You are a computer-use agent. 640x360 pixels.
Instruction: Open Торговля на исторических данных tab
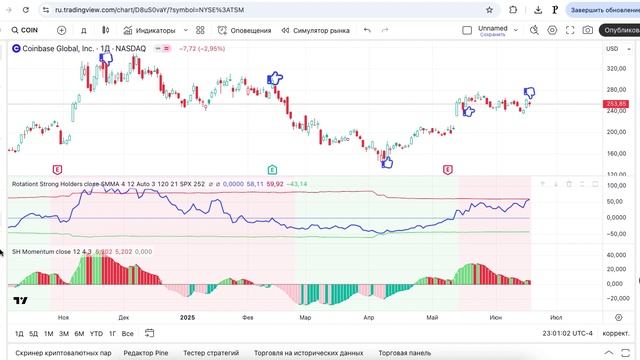(309, 353)
